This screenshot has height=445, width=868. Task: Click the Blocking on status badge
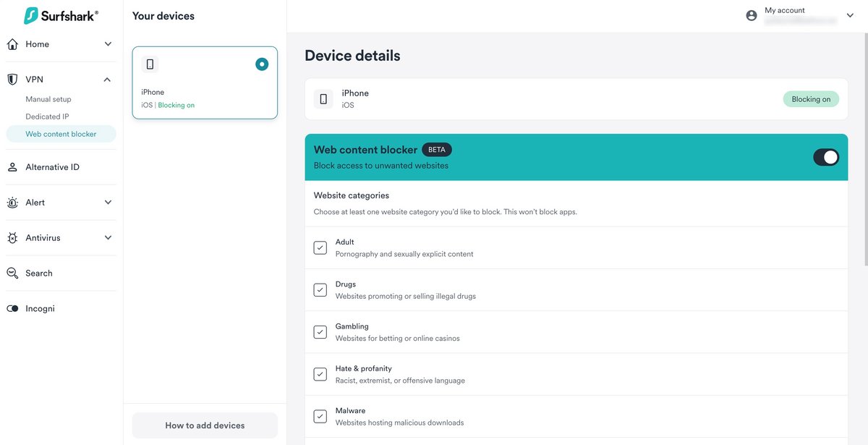(811, 99)
